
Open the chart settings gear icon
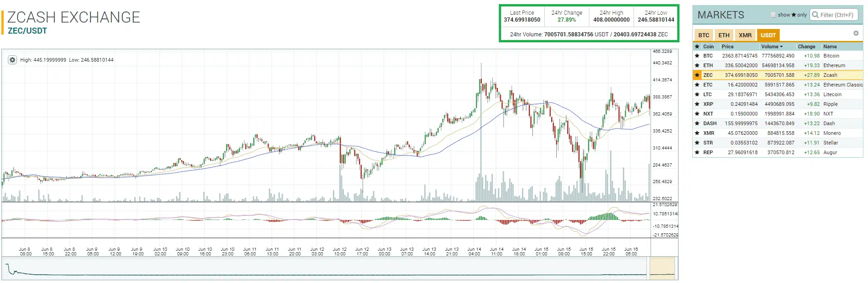click(12, 60)
